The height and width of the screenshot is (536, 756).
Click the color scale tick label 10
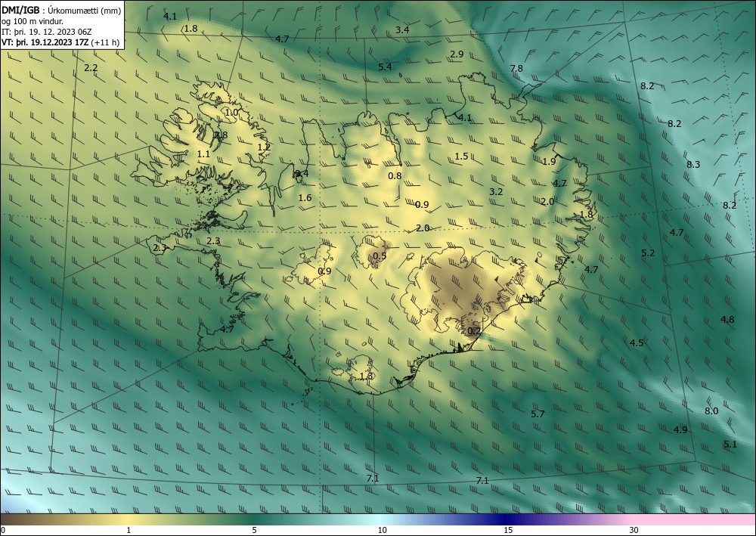[383, 531]
